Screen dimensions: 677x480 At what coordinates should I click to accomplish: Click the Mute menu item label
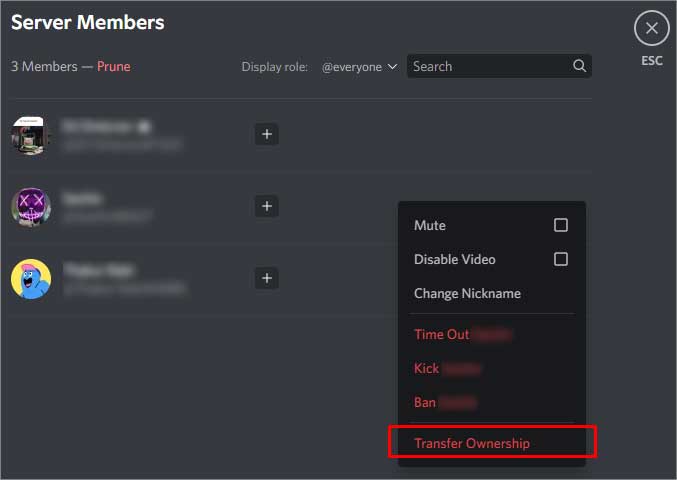click(x=430, y=225)
